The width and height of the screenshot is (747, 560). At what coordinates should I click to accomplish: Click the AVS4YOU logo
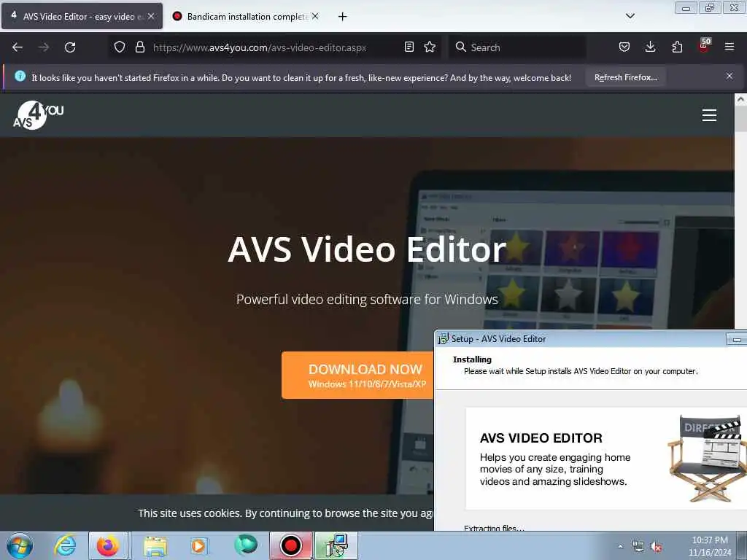pyautogui.click(x=38, y=115)
